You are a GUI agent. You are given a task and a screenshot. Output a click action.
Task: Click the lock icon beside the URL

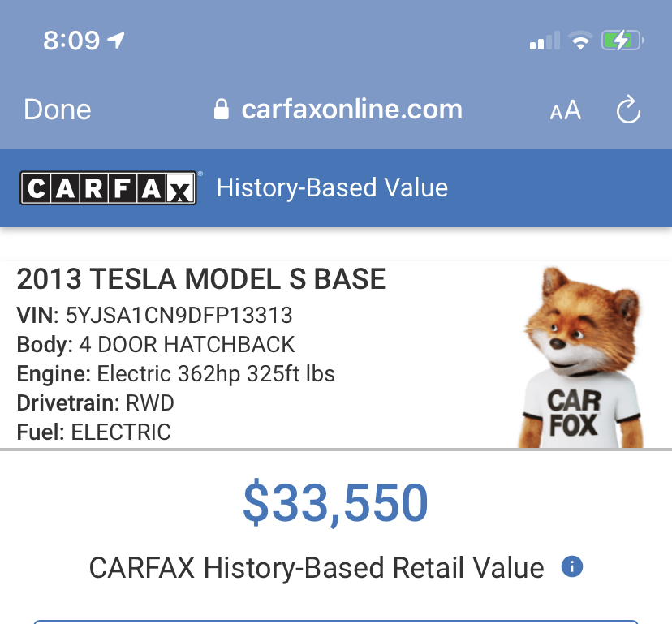(221, 110)
